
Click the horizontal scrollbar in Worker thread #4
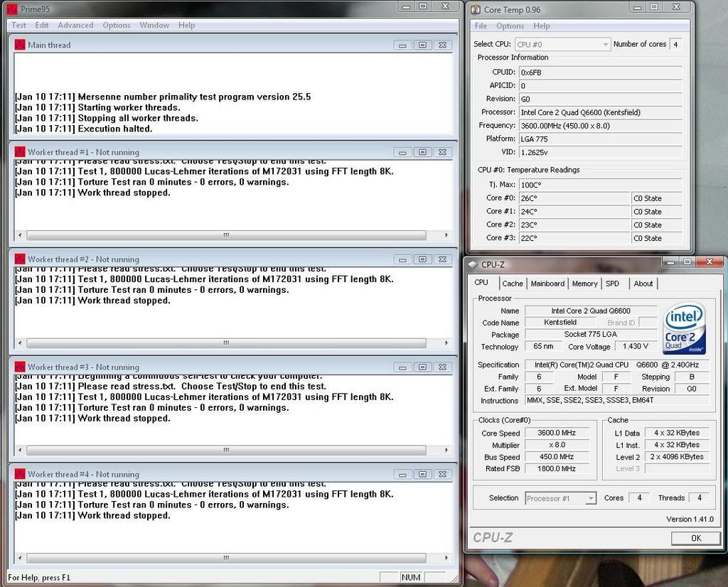pos(226,558)
